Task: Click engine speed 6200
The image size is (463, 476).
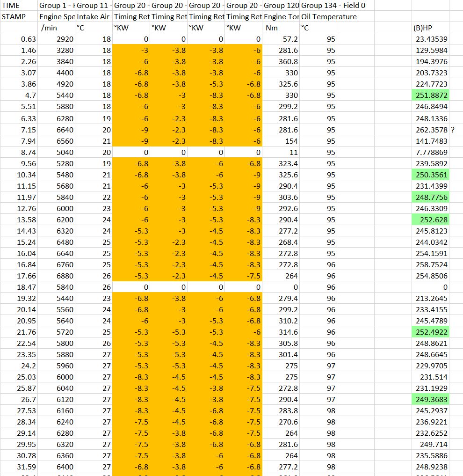Action: tap(57, 220)
